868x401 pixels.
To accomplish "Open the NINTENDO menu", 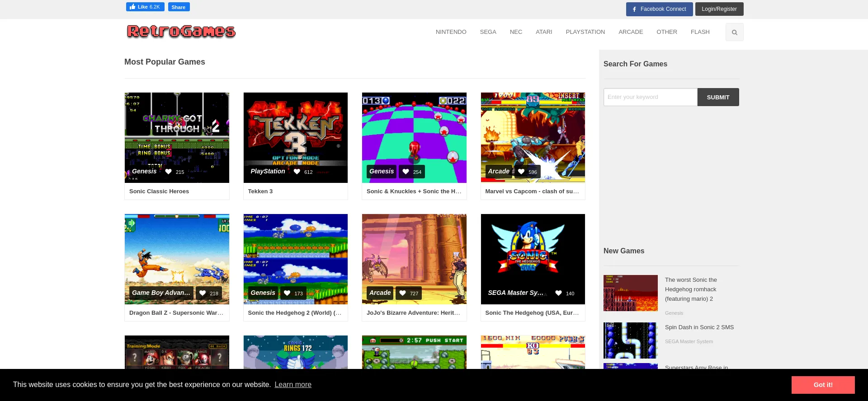I will 451,32.
